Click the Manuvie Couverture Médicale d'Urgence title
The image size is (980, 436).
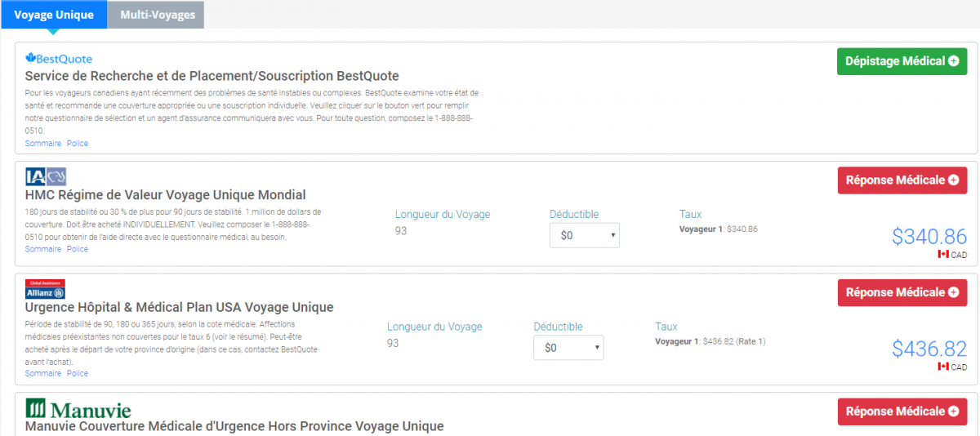coord(234,426)
